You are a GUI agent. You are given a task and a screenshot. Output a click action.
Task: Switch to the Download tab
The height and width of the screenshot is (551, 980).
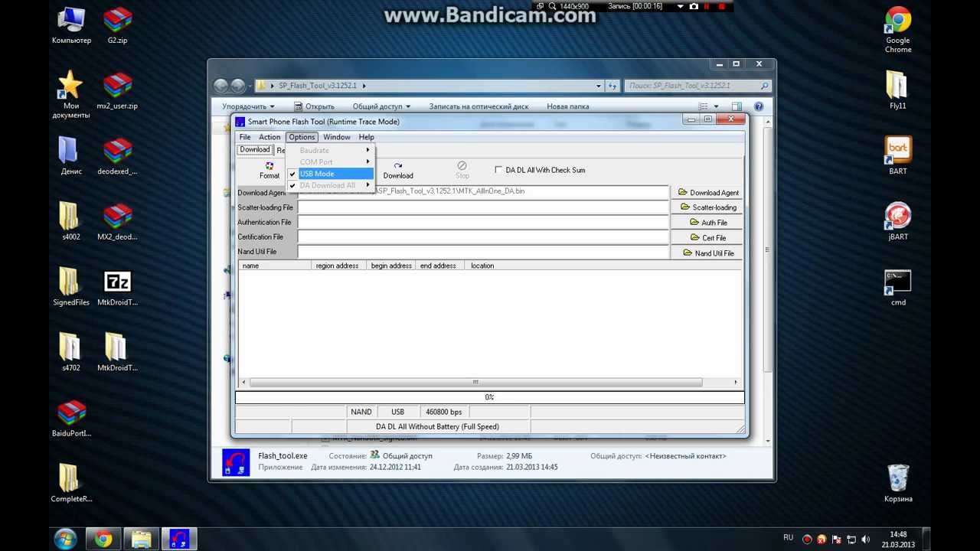[255, 150]
